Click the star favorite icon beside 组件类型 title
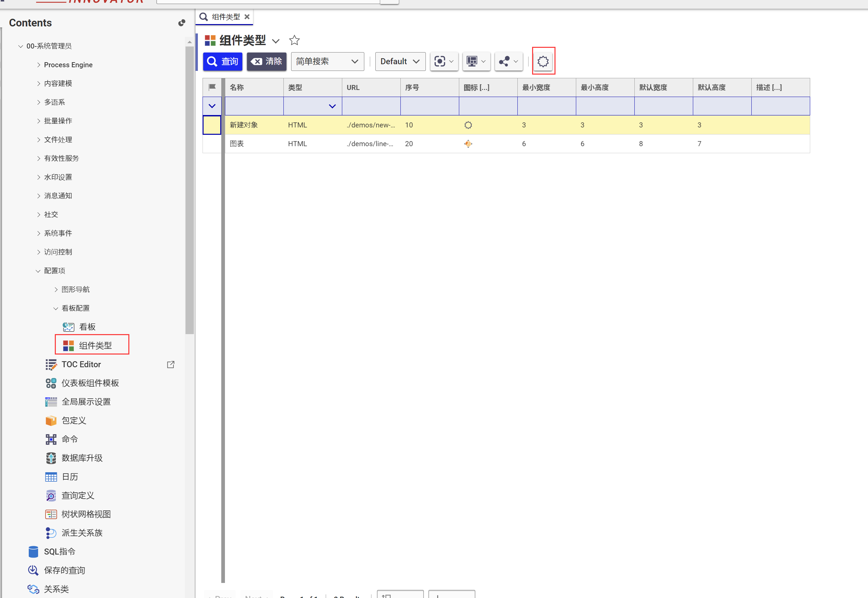The width and height of the screenshot is (868, 598). pos(294,40)
